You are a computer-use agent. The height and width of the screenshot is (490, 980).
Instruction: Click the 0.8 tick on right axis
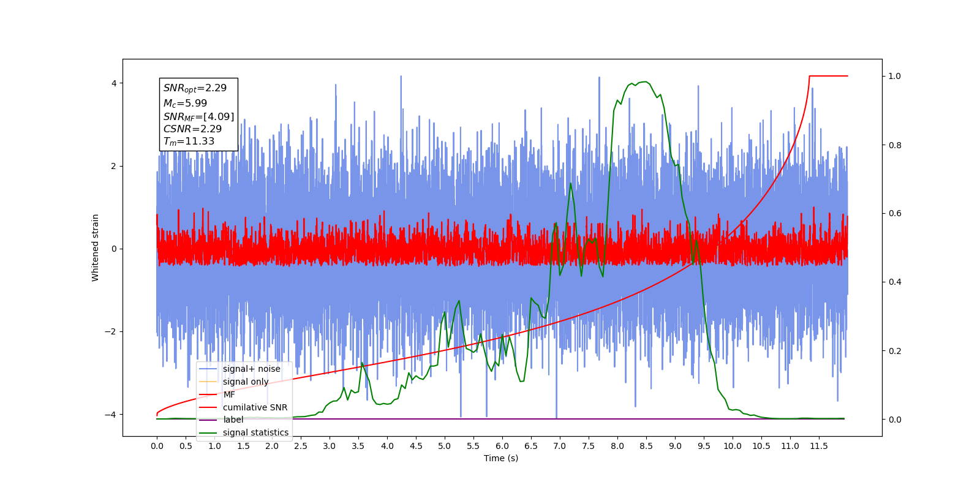click(x=895, y=145)
